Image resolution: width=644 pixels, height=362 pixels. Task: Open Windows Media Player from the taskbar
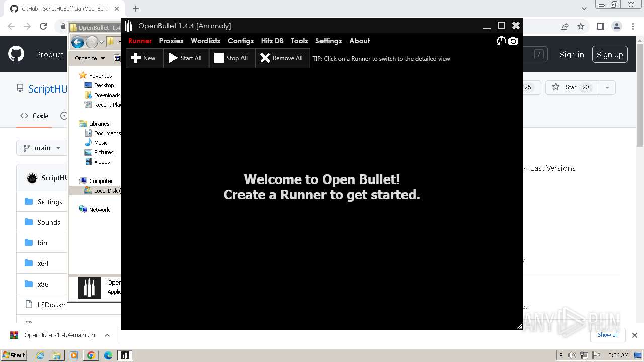tap(74, 355)
